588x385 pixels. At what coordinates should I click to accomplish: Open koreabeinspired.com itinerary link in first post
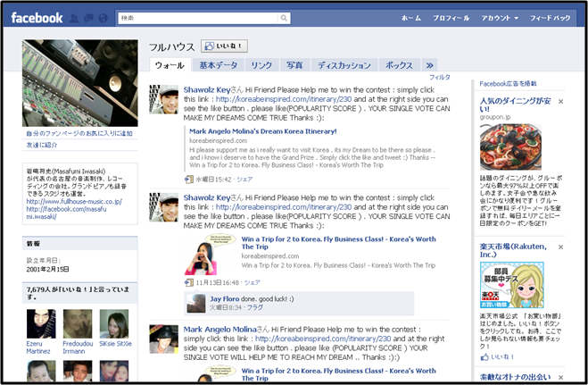point(284,99)
